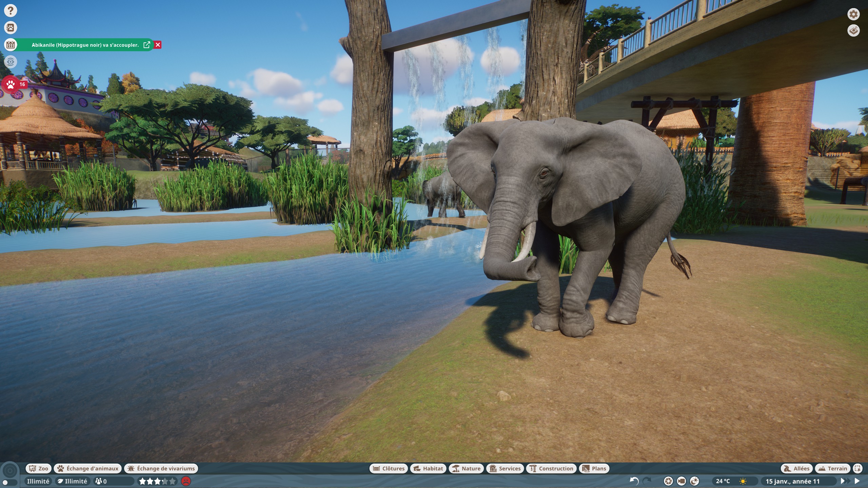Open the Terrain editing tool
The height and width of the screenshot is (488, 868).
point(833,468)
